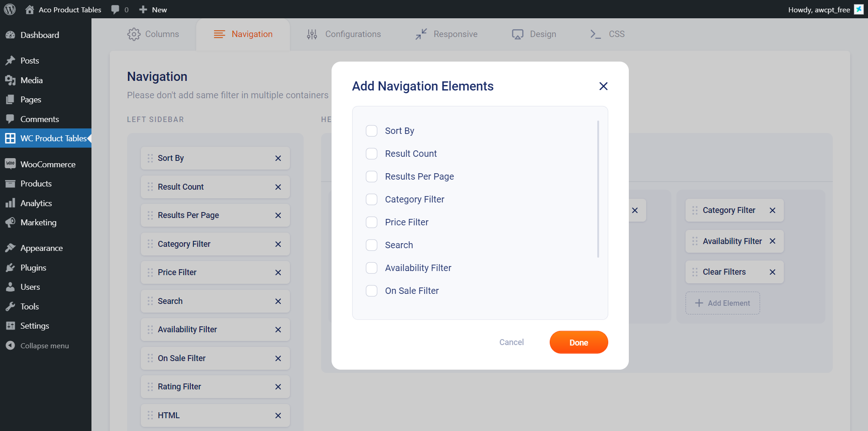
Task: Remove Result Count from left sidebar
Action: coord(278,187)
